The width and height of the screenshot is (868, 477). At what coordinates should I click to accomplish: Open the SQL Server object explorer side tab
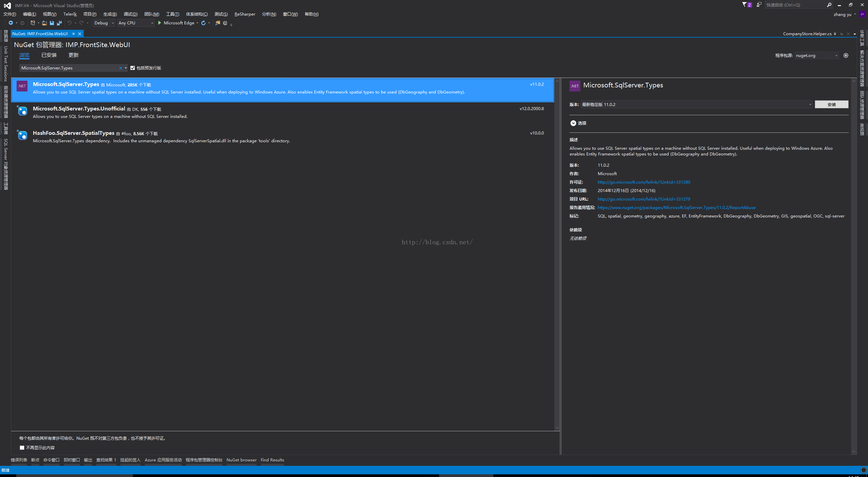[x=6, y=164]
